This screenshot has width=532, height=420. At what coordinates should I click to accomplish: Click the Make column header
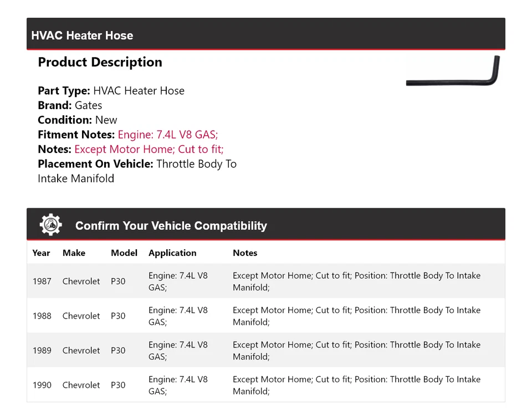point(74,253)
